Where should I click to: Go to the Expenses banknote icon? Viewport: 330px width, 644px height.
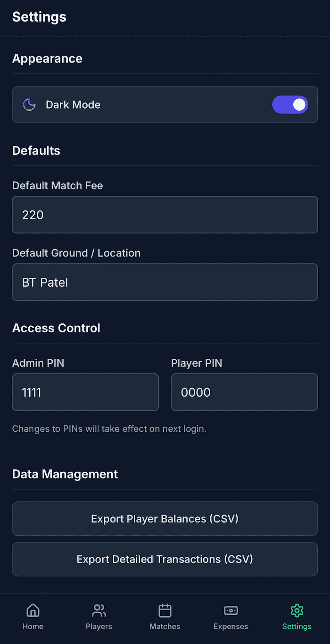[231, 611]
